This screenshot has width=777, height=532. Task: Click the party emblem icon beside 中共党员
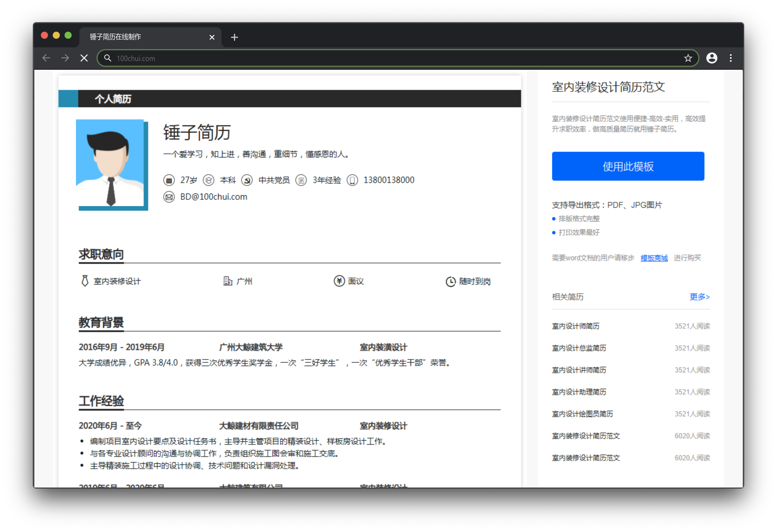(x=247, y=180)
